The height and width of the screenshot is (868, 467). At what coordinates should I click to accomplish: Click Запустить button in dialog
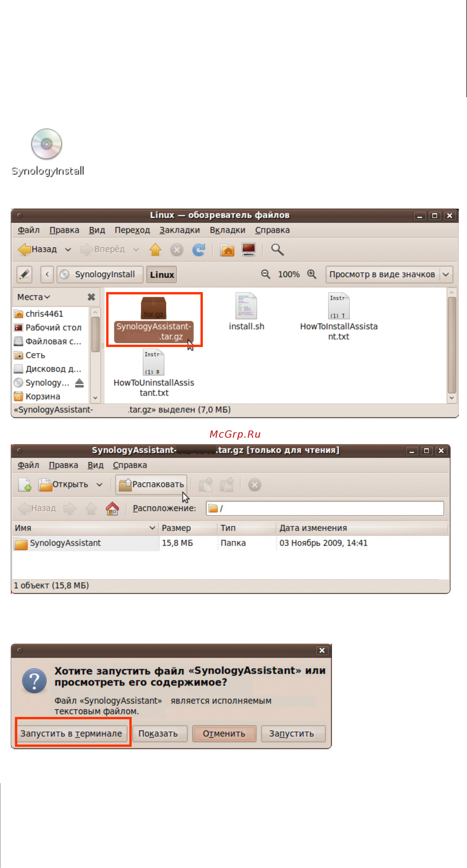coord(293,733)
